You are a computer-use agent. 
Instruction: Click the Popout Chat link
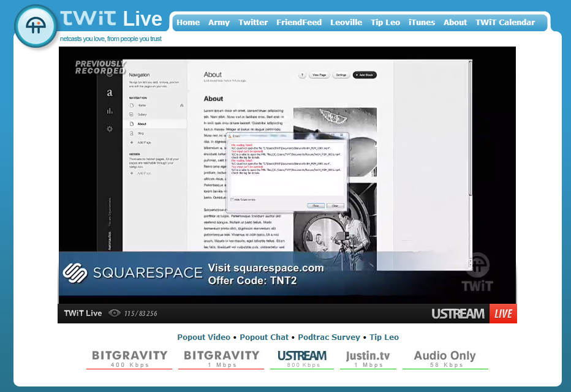pyautogui.click(x=264, y=337)
